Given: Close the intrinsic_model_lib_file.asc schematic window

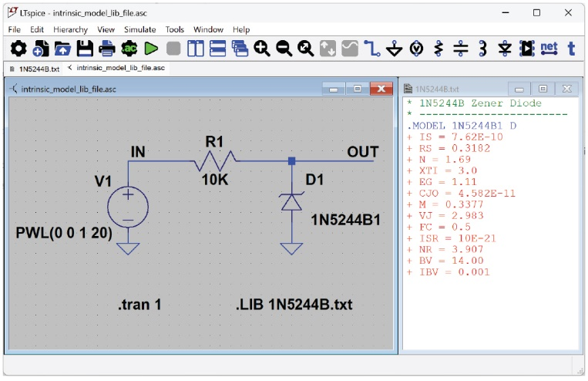Looking at the screenshot, I should coord(380,89).
